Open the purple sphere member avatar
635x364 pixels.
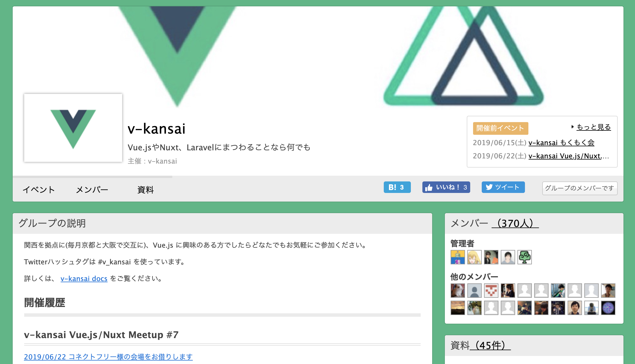[x=608, y=308]
